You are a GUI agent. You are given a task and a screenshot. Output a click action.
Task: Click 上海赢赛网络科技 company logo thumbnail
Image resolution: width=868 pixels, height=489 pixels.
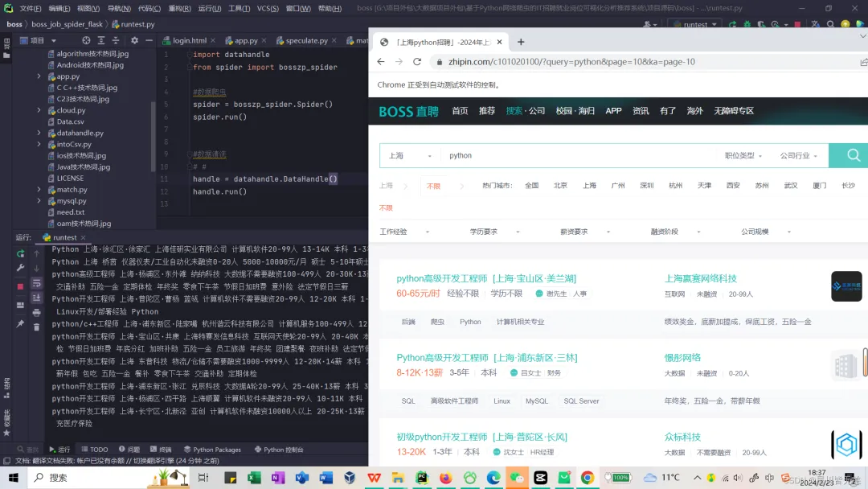click(x=846, y=286)
